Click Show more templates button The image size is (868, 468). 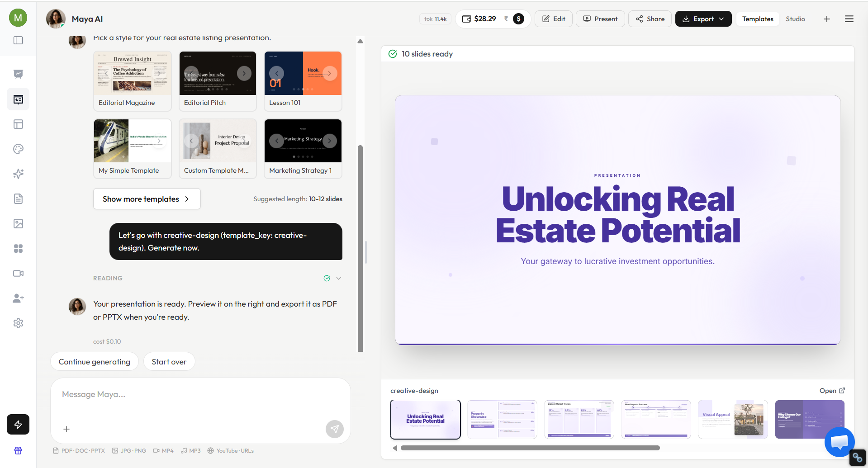coord(147,199)
